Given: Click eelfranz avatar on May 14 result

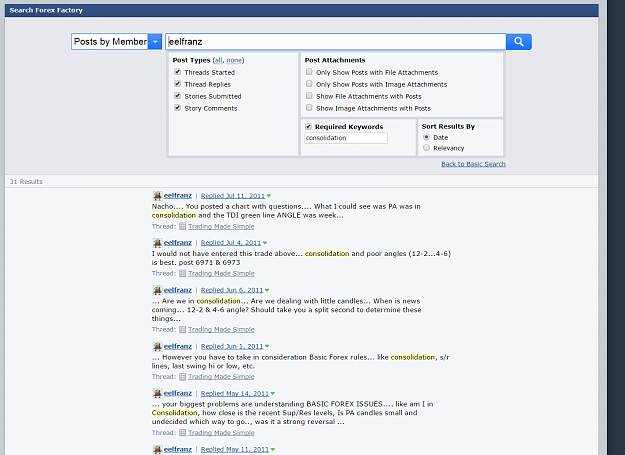Looking at the screenshot, I should (x=157, y=393).
